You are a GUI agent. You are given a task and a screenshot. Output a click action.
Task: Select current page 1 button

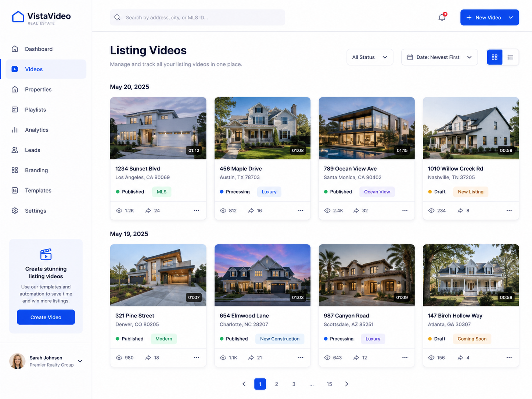coord(260,384)
